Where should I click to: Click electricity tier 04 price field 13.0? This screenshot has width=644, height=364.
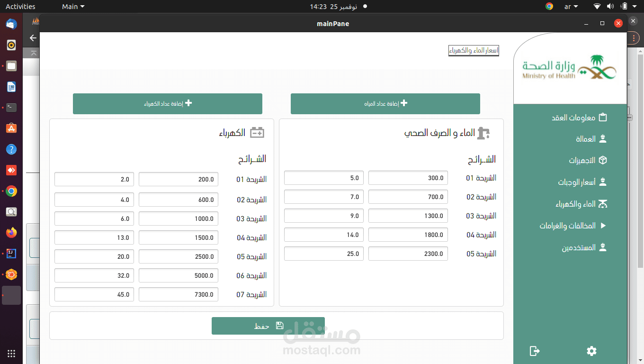[94, 238]
